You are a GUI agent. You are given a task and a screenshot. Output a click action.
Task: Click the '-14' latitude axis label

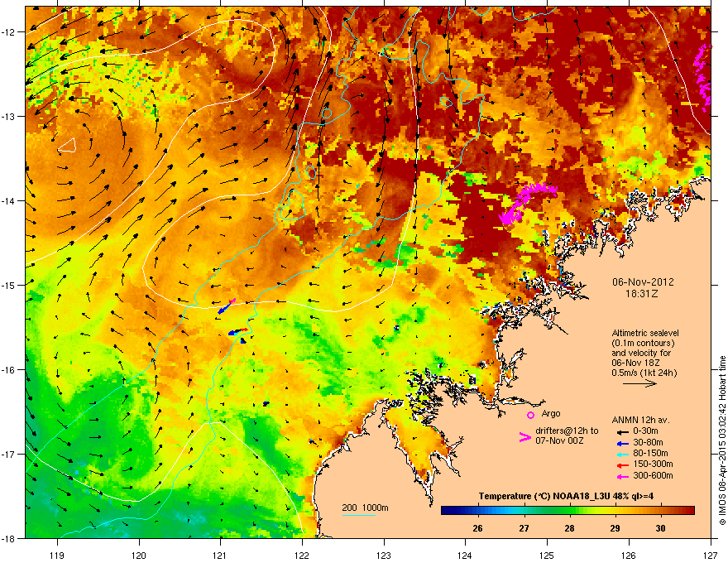click(x=8, y=200)
